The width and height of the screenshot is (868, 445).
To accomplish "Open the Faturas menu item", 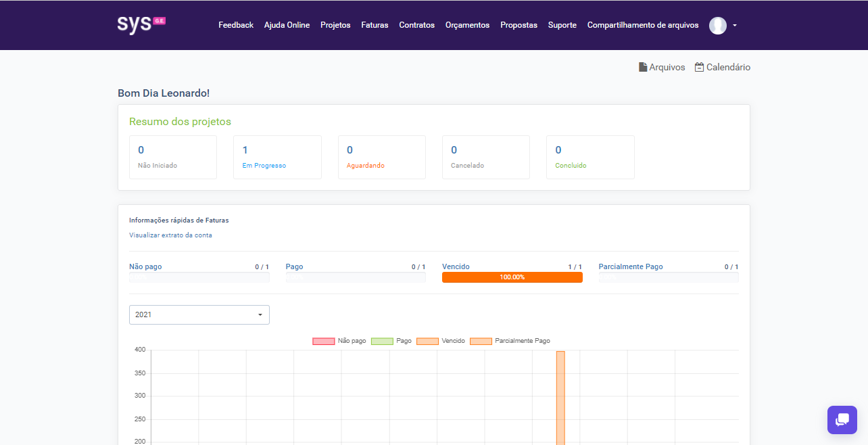I will pos(375,25).
